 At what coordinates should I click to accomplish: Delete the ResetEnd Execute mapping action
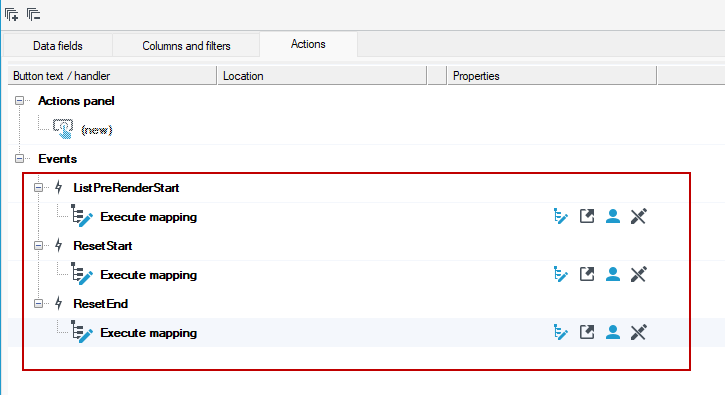tap(639, 332)
